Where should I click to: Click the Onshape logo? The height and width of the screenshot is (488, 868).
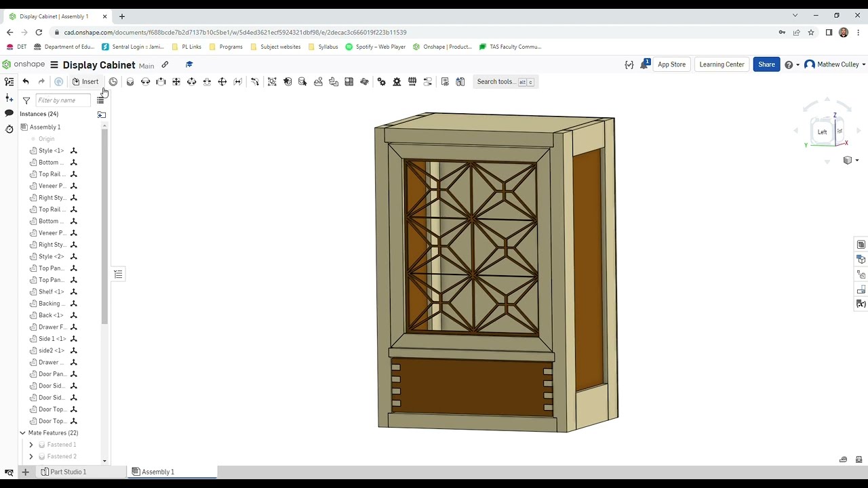pyautogui.click(x=24, y=64)
